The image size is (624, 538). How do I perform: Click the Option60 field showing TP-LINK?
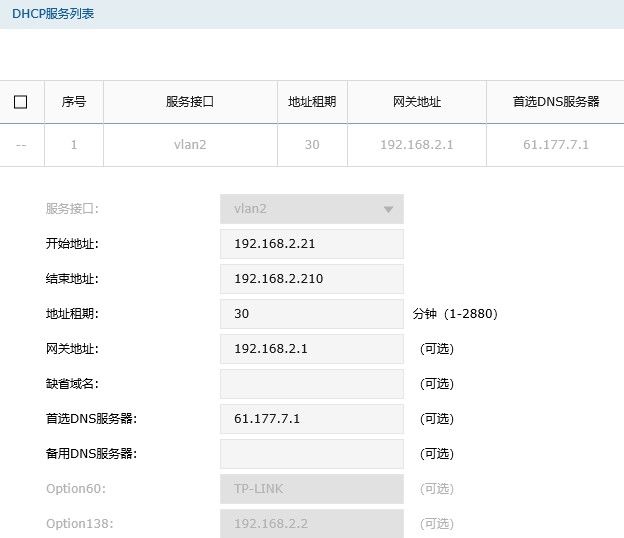[312, 489]
